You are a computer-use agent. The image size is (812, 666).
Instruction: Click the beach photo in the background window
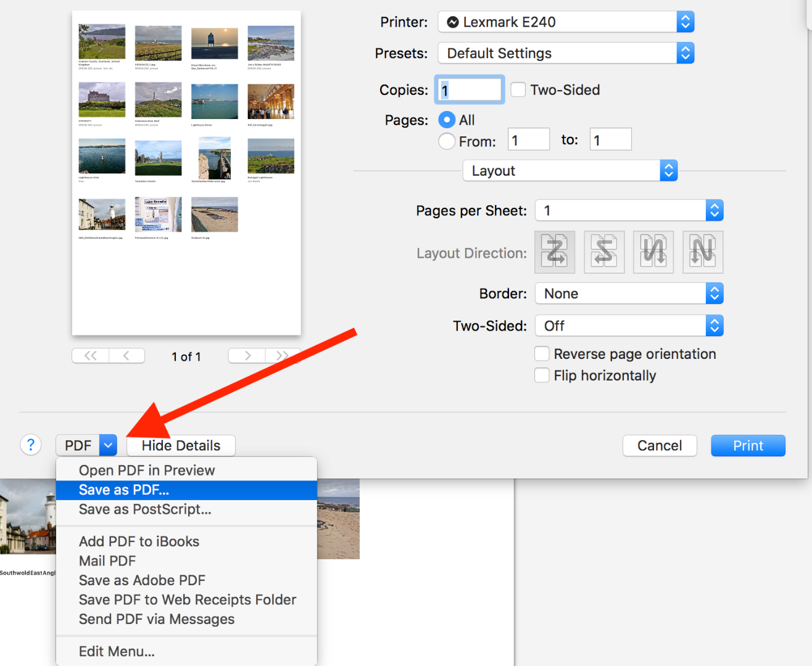(x=338, y=519)
